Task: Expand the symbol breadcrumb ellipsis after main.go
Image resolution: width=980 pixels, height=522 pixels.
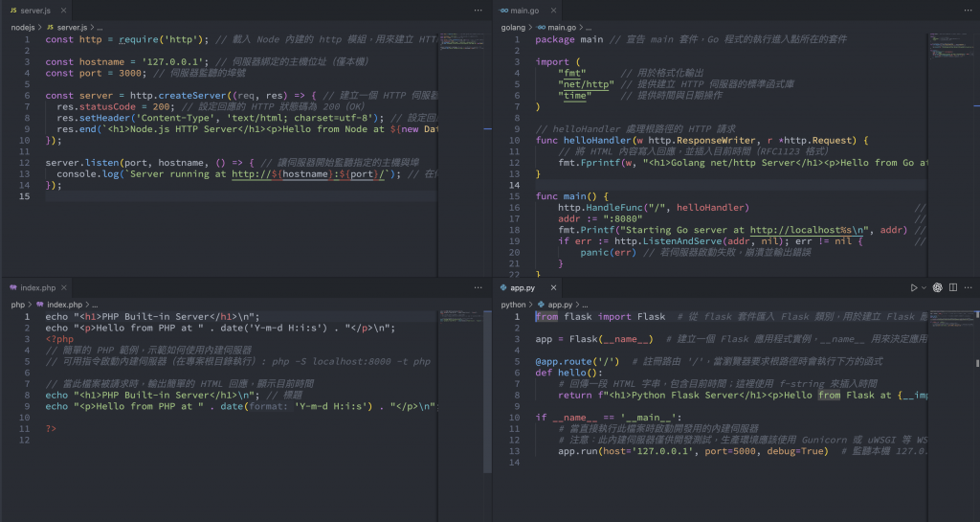Action: coord(589,28)
